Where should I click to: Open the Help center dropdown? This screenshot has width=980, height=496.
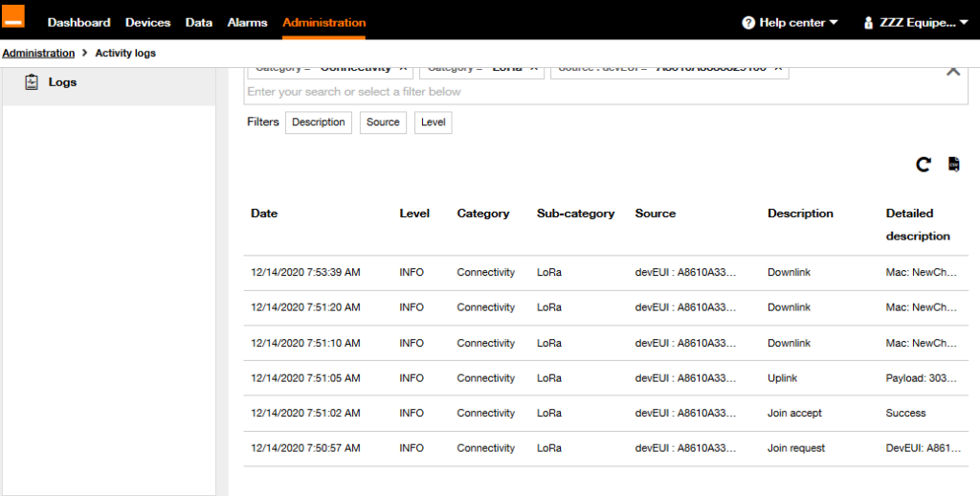click(790, 23)
